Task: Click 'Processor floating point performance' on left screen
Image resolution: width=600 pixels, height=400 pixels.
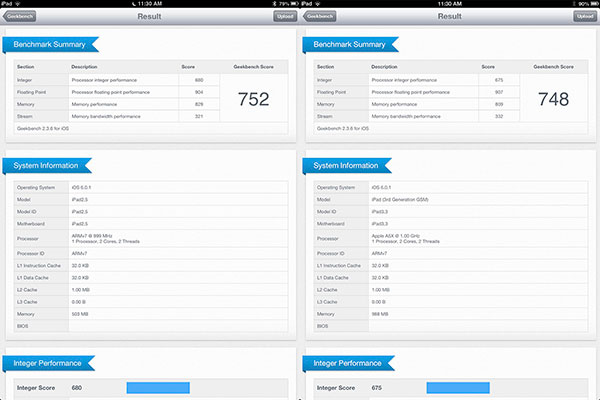Action: (x=111, y=92)
